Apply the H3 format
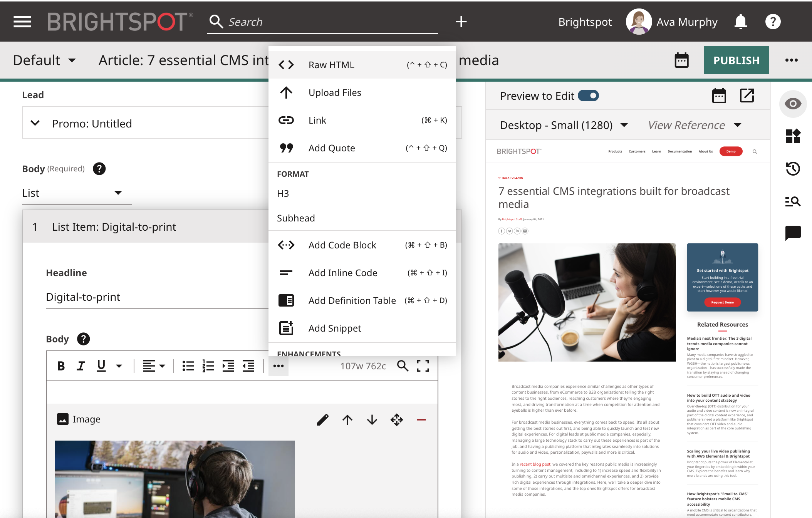This screenshot has height=518, width=812. [x=362, y=193]
